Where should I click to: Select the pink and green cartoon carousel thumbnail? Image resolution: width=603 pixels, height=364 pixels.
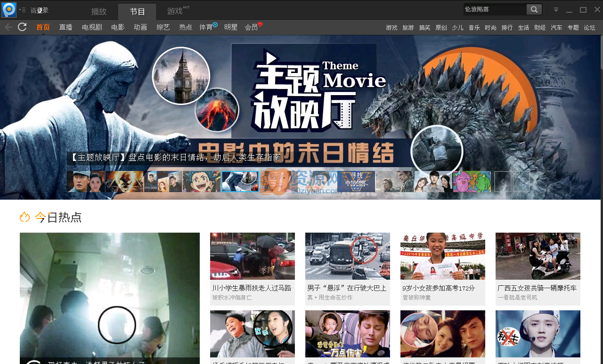click(x=472, y=181)
